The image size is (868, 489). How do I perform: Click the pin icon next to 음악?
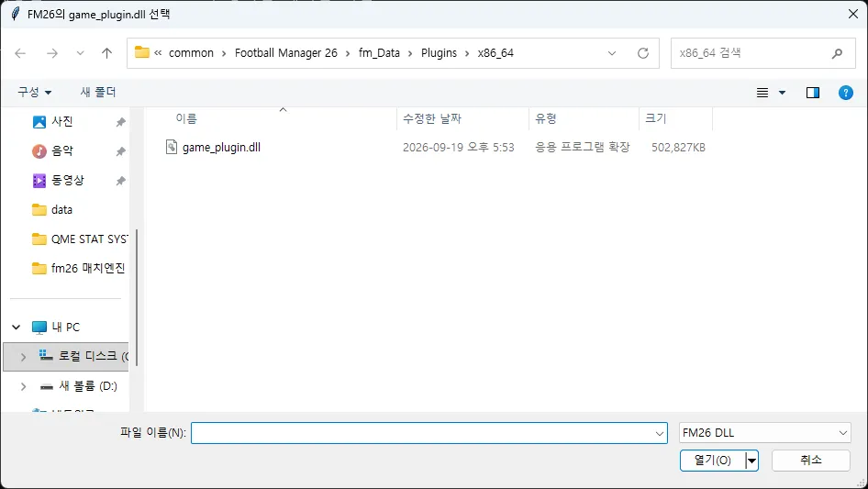120,151
